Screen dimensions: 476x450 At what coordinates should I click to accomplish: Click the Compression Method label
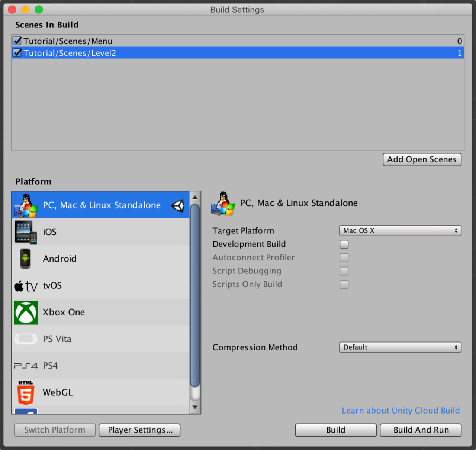pos(255,347)
